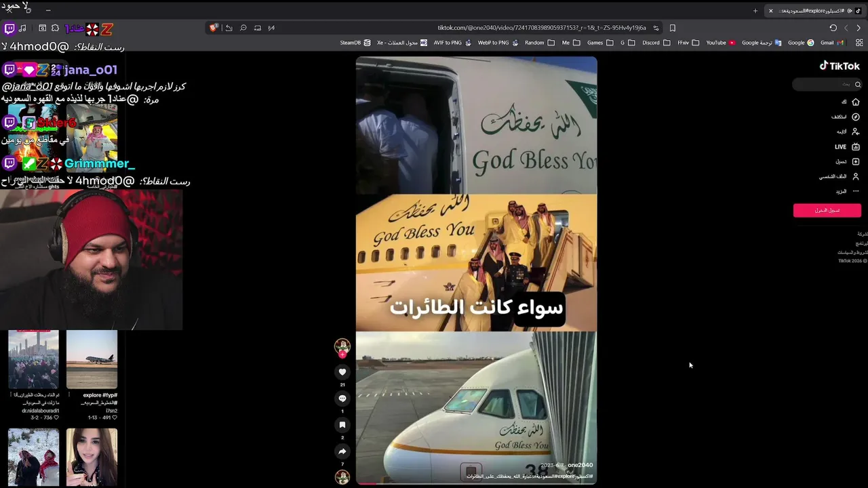Reload the page with refresh icon
The width and height of the screenshot is (868, 488).
tap(833, 28)
